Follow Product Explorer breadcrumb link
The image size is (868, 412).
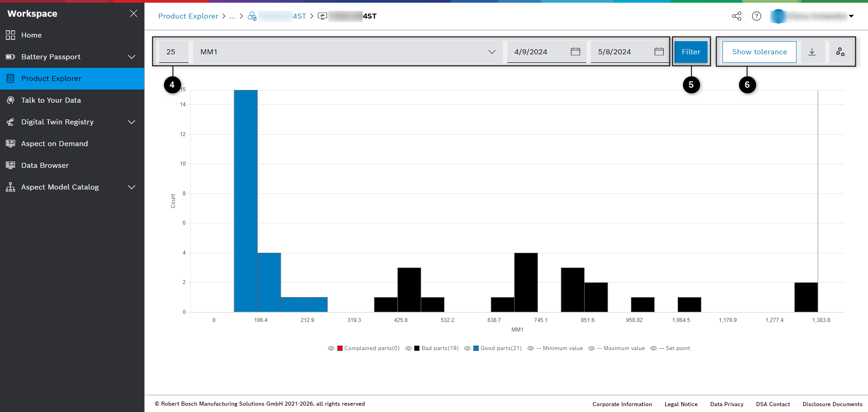tap(188, 16)
